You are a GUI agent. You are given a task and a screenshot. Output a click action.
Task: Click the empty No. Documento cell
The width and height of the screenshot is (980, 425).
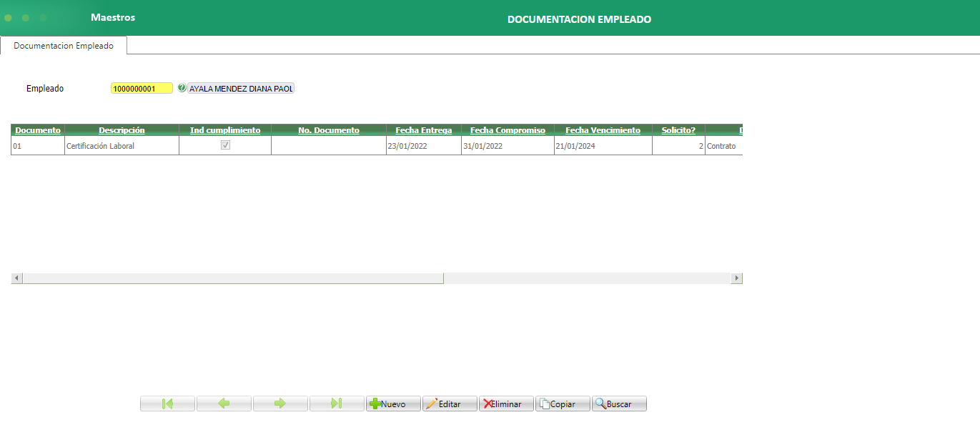(x=329, y=145)
